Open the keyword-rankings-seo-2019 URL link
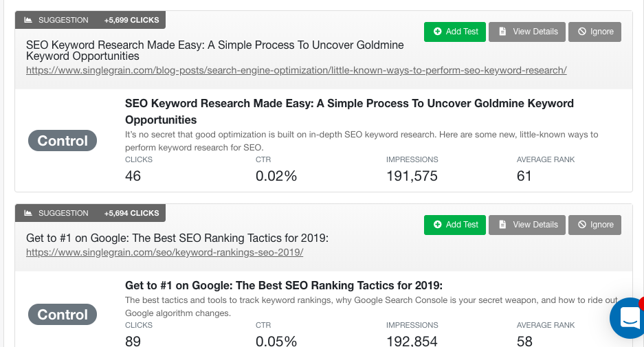The width and height of the screenshot is (644, 347). [164, 252]
